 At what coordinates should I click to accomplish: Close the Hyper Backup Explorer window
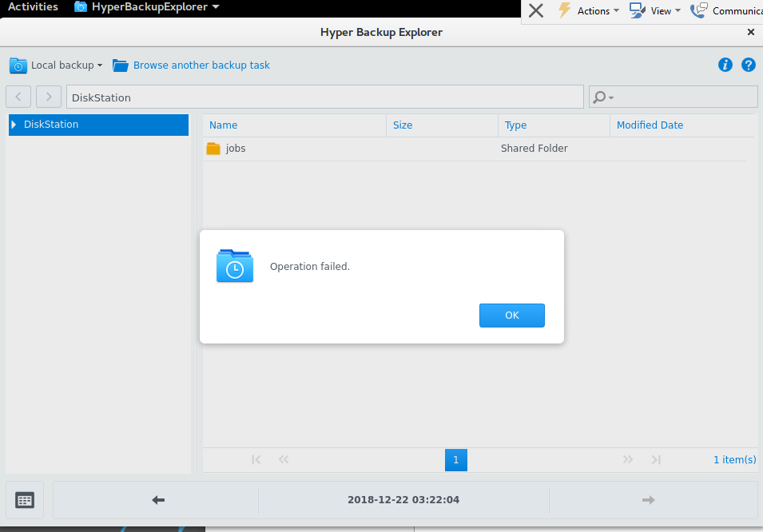(751, 32)
